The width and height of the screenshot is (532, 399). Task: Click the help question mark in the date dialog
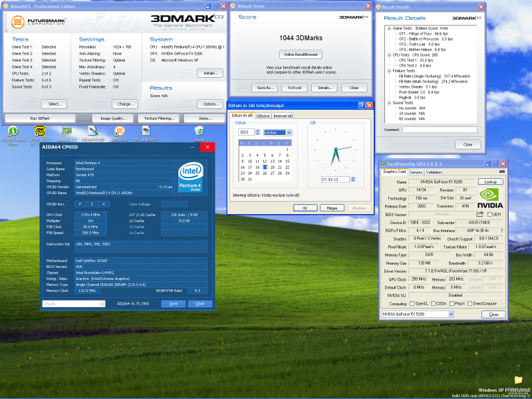(x=362, y=106)
